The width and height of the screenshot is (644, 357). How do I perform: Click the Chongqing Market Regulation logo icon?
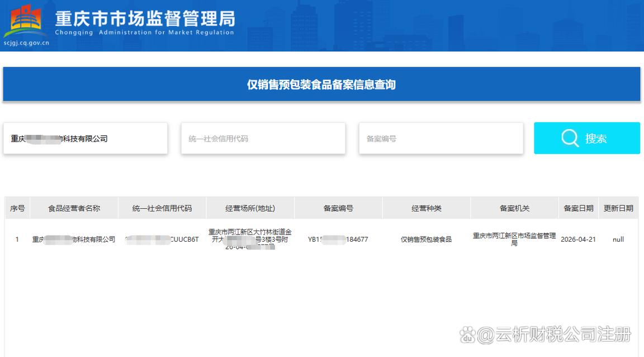point(25,21)
